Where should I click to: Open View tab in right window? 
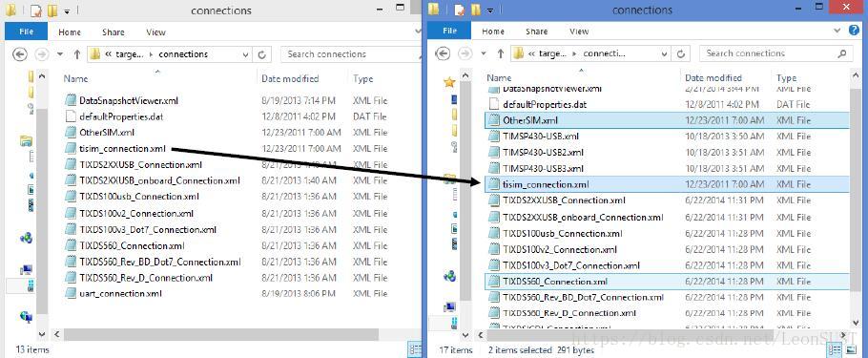click(x=579, y=32)
